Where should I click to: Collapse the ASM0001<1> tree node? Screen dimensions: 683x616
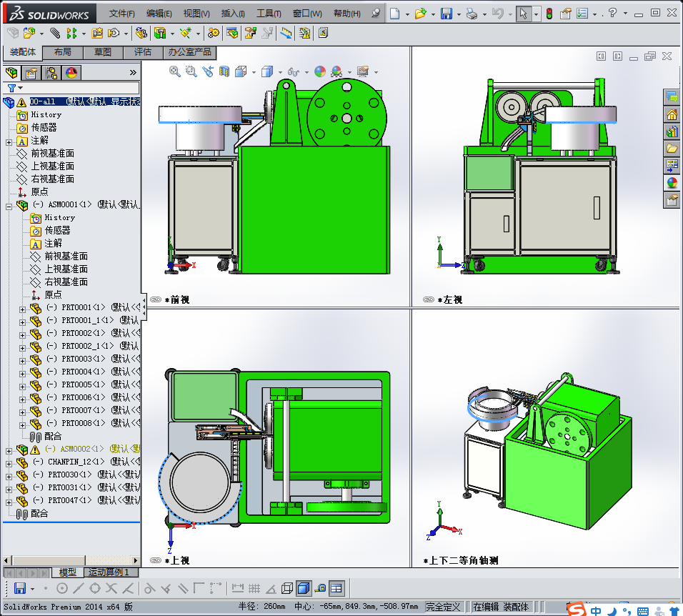tap(9, 207)
